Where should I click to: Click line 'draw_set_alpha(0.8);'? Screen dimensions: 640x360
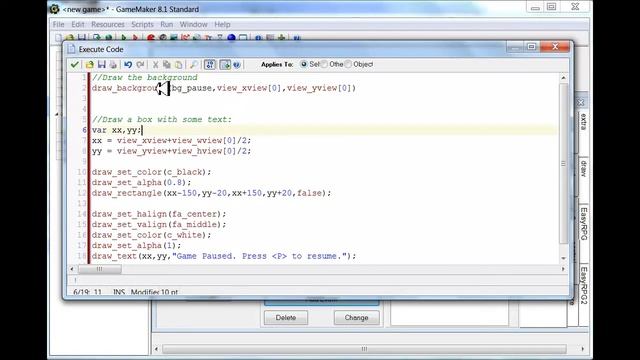[x=141, y=182]
